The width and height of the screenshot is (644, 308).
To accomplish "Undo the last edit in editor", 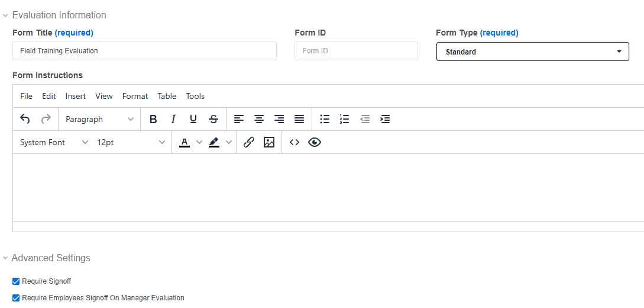I will tap(25, 119).
